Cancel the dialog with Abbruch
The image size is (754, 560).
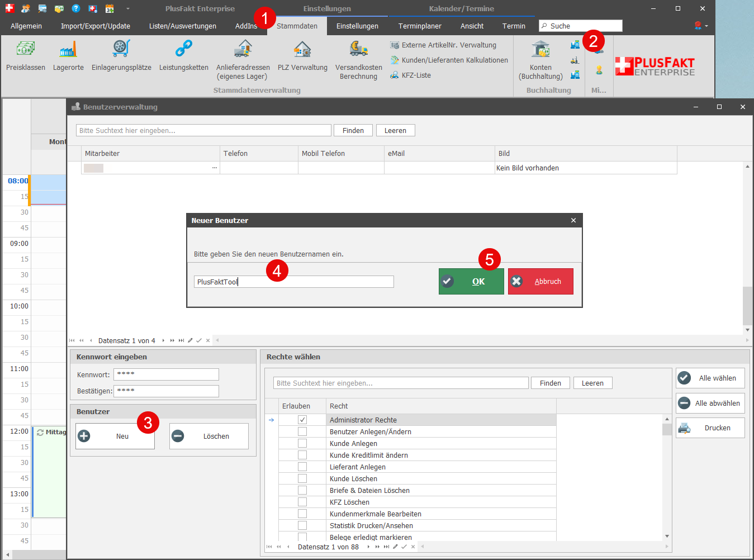[540, 281]
